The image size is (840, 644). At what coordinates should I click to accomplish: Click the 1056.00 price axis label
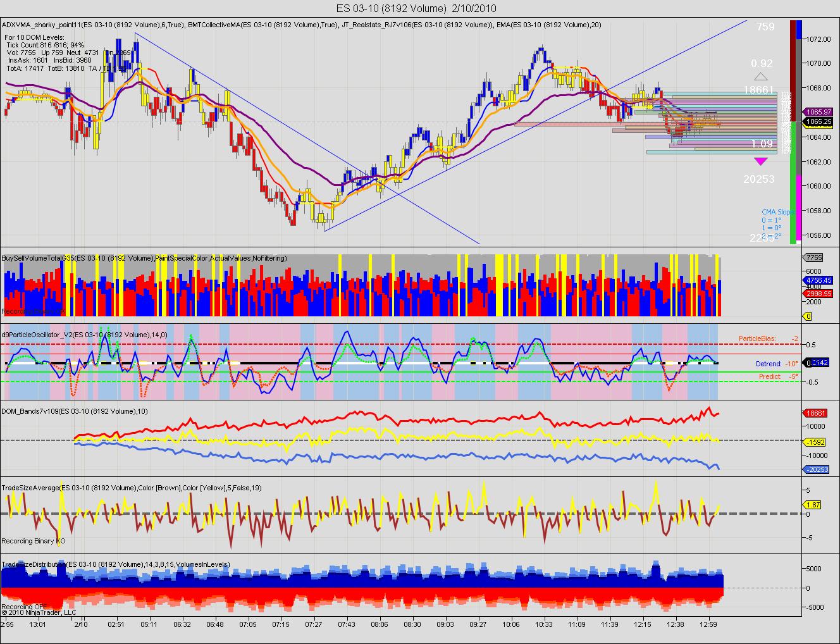818,235
